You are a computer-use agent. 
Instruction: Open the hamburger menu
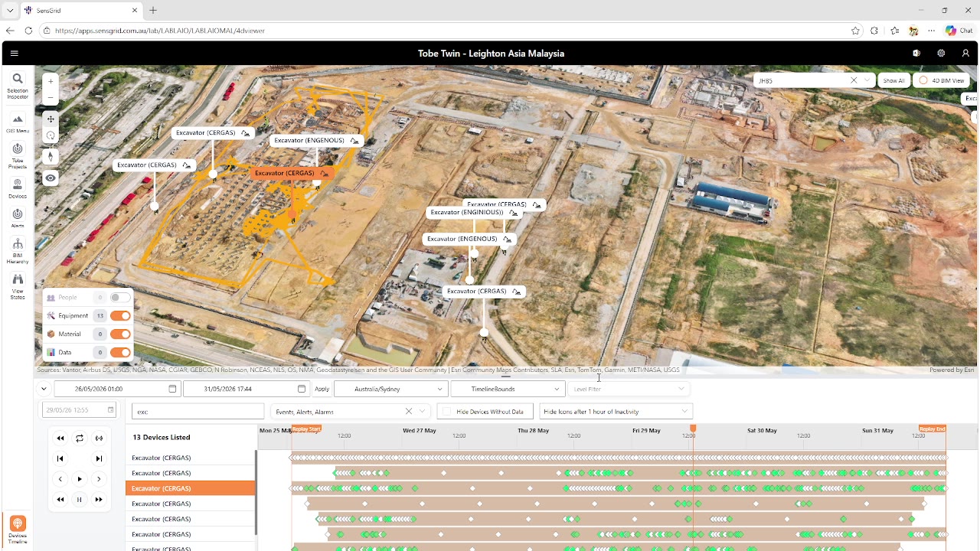(14, 54)
